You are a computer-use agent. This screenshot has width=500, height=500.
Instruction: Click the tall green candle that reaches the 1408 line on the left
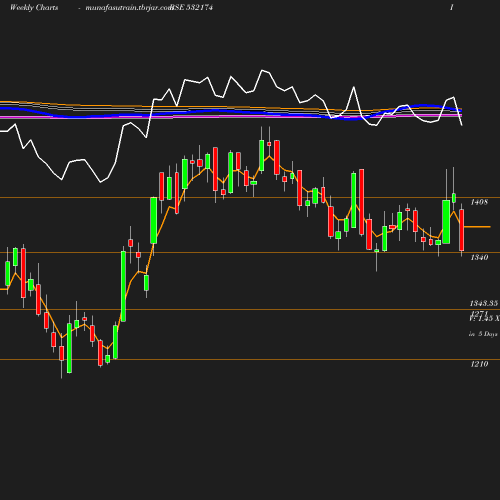point(154,220)
